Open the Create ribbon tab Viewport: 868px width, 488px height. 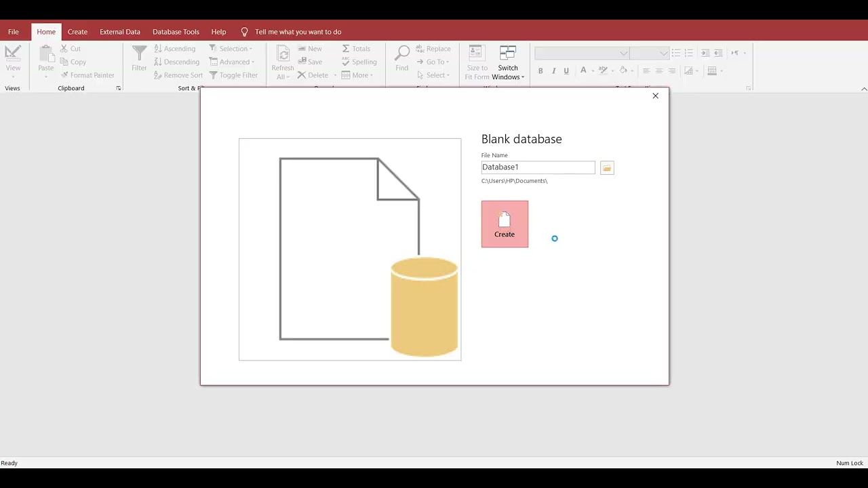tap(77, 32)
